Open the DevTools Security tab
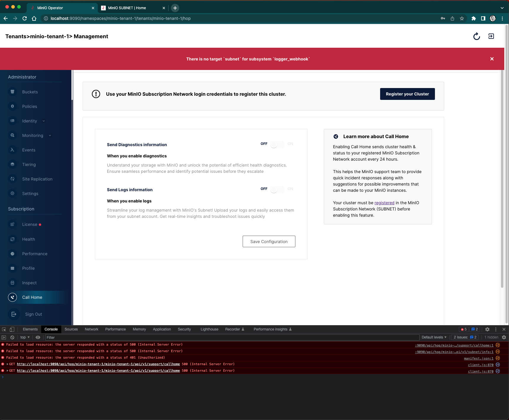Image resolution: width=509 pixels, height=420 pixels. [184, 329]
